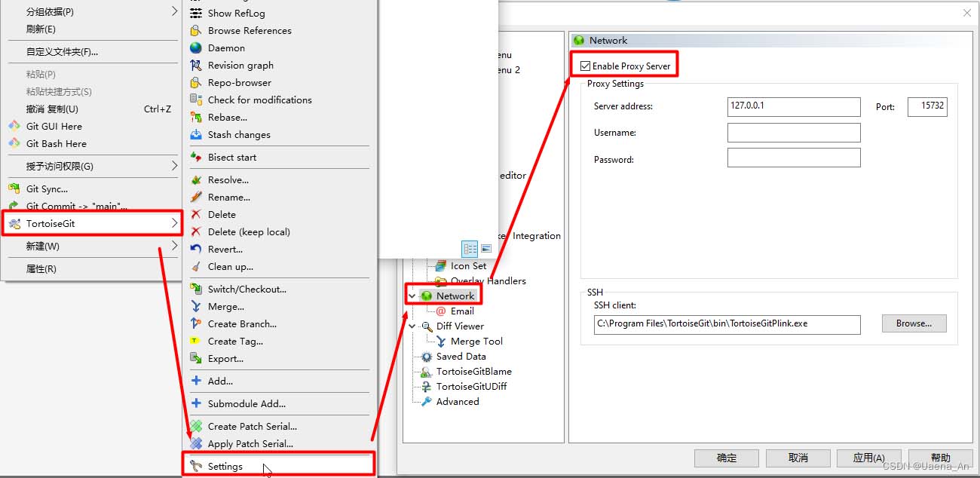Click the Bisect start icon
Viewport: 980px width, 478px height.
click(x=196, y=157)
